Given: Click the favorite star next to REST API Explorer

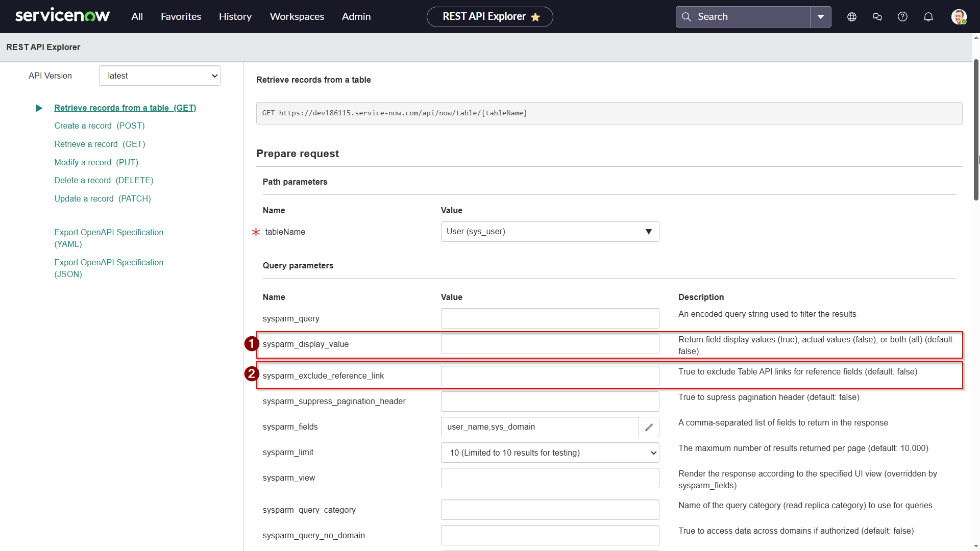Looking at the screenshot, I should (x=535, y=17).
